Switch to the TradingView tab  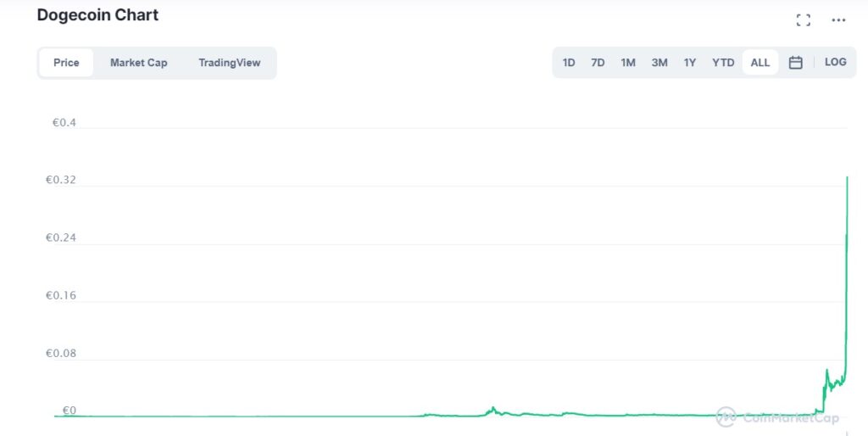(x=229, y=63)
